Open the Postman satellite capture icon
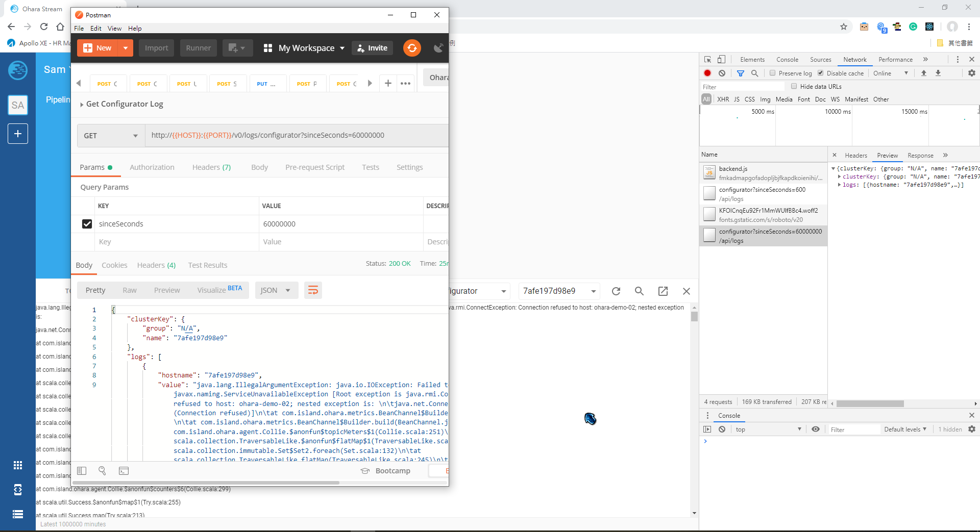The image size is (980, 532). [438, 48]
